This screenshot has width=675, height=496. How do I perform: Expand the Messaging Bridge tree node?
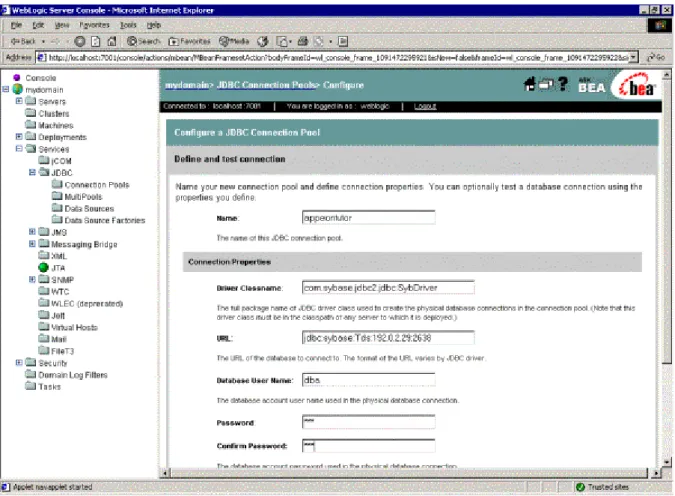(x=32, y=244)
